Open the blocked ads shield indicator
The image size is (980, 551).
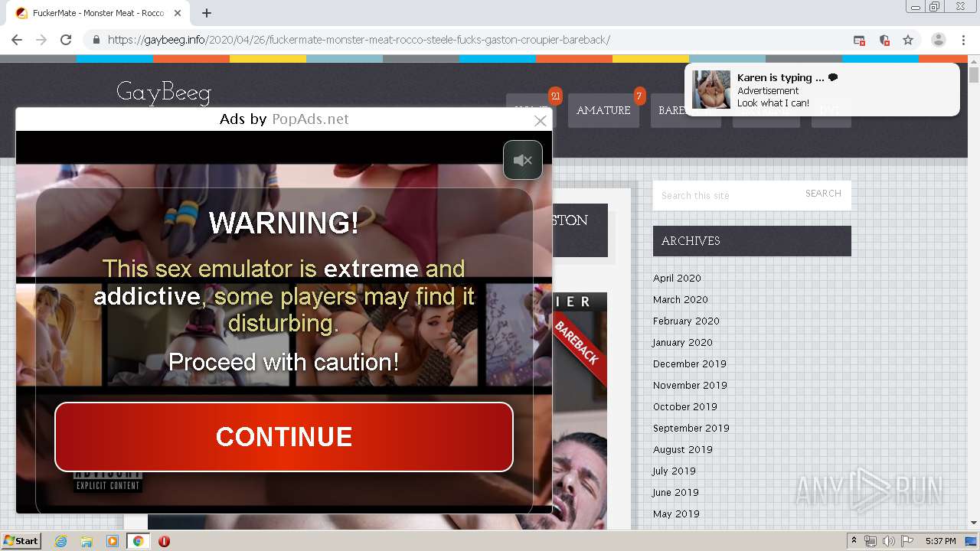(884, 40)
